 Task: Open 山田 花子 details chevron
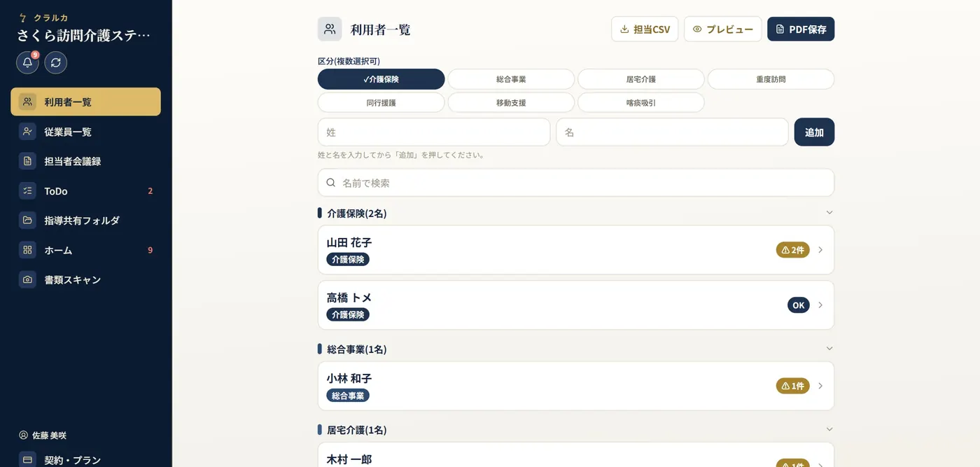(820, 250)
